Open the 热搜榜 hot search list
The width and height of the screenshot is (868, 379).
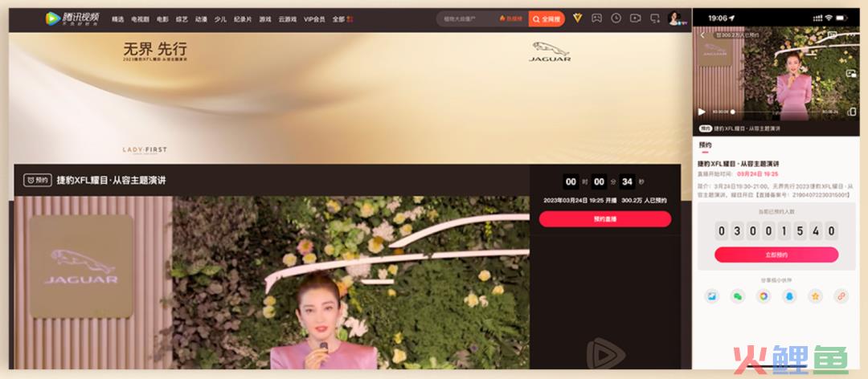click(511, 18)
